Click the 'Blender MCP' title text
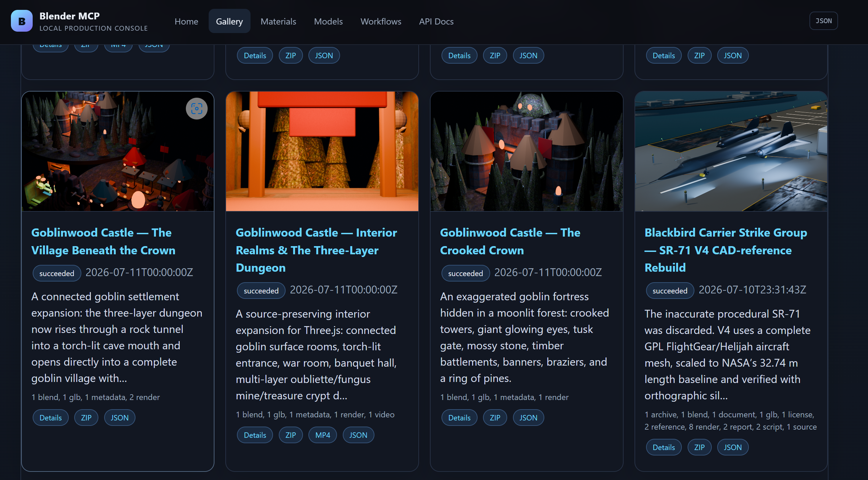Viewport: 868px width, 480px height. tap(69, 16)
